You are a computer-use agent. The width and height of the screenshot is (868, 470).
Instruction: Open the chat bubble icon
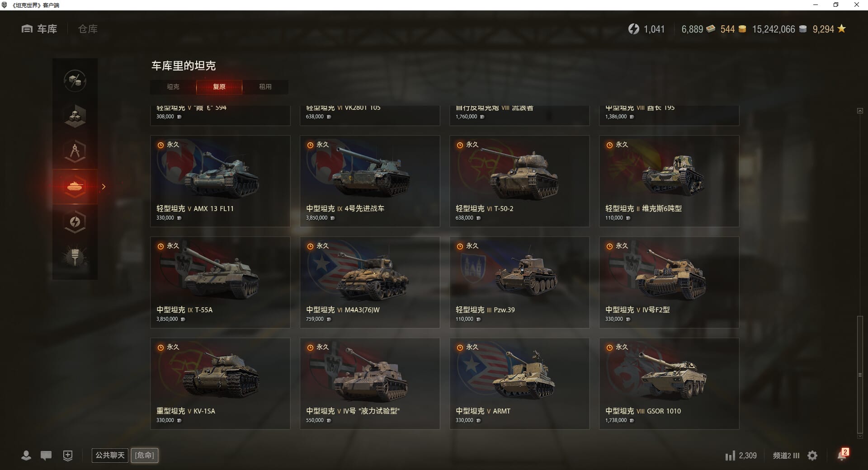(46, 456)
